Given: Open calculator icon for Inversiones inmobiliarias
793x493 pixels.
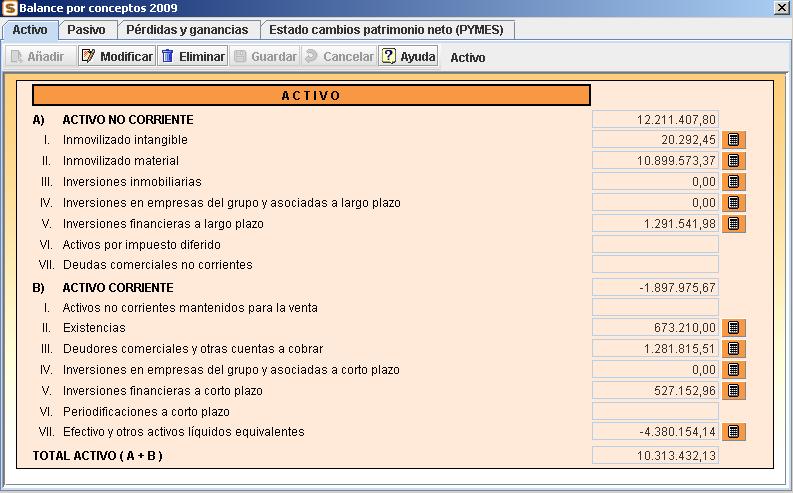Looking at the screenshot, I should tap(734, 182).
